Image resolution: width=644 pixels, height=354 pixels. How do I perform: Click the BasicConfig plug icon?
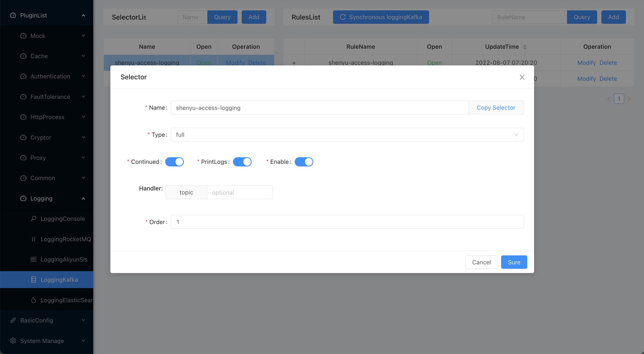click(x=13, y=320)
